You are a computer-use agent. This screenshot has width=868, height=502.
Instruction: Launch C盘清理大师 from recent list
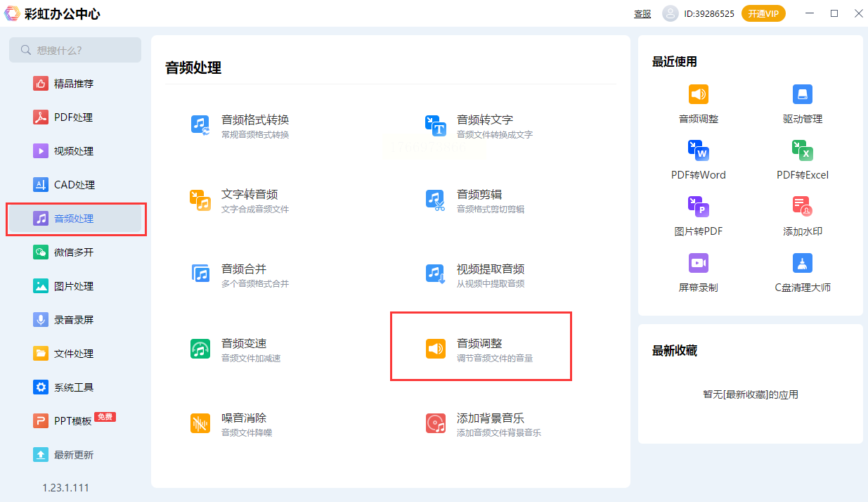point(803,263)
